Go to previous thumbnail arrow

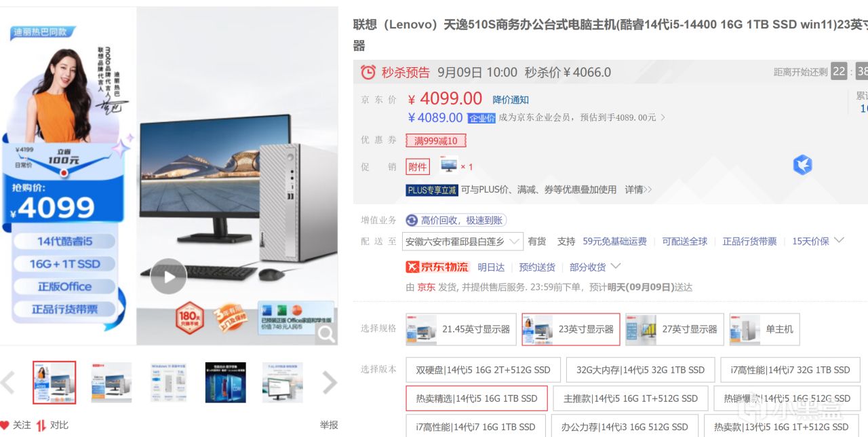(7, 382)
